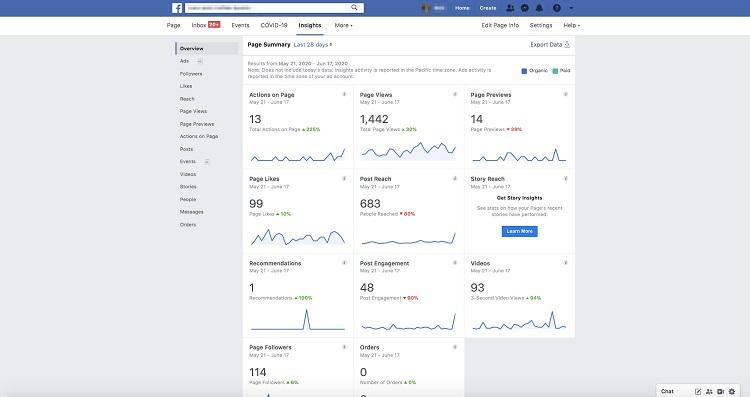
Task: Open Settings in page navigation
Action: click(541, 25)
